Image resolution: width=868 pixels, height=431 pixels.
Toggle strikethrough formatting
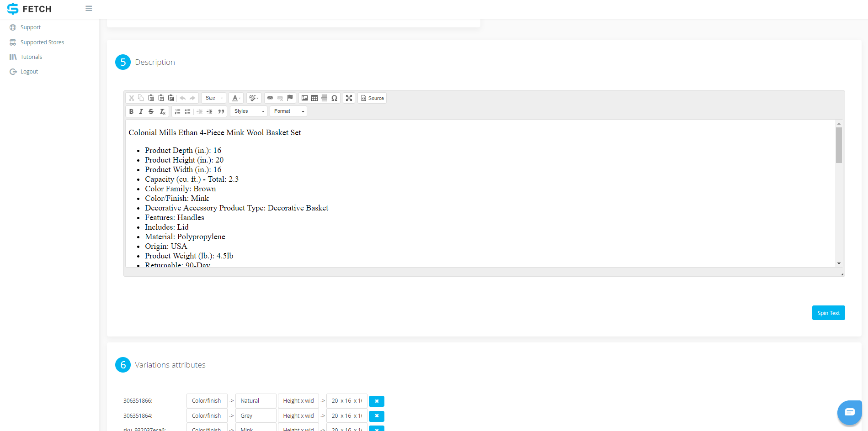pos(151,111)
